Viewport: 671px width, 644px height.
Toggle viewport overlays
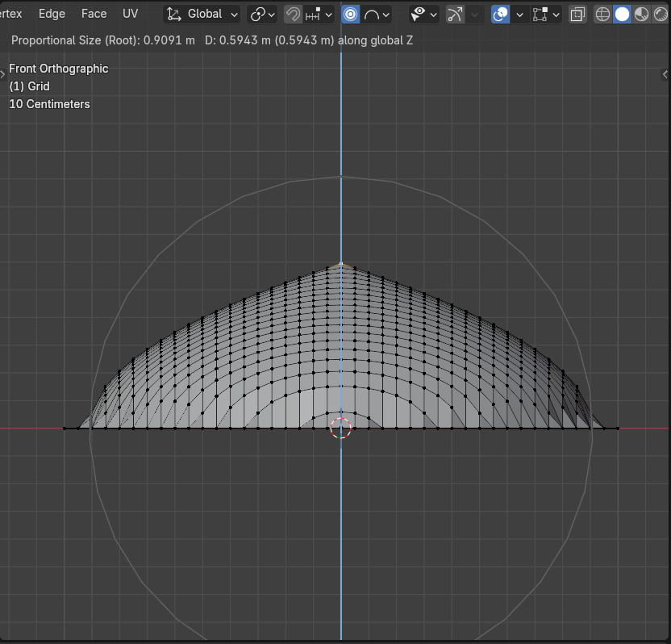(x=501, y=14)
